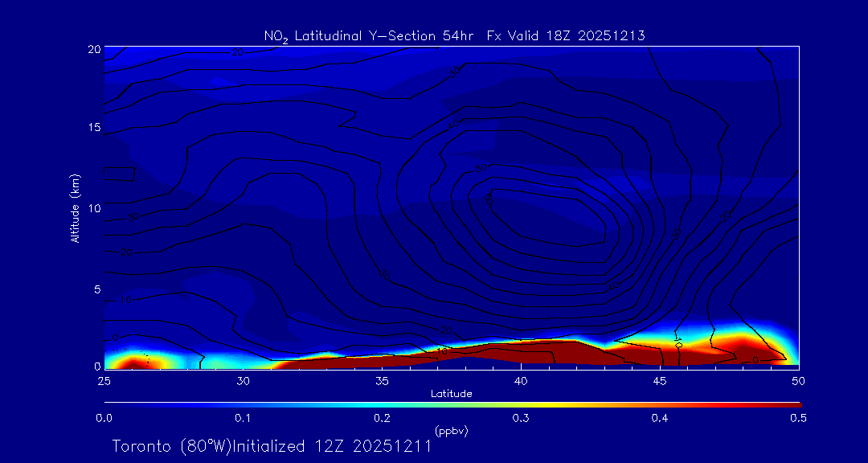Click the colorbar value 0.1

coord(243,419)
